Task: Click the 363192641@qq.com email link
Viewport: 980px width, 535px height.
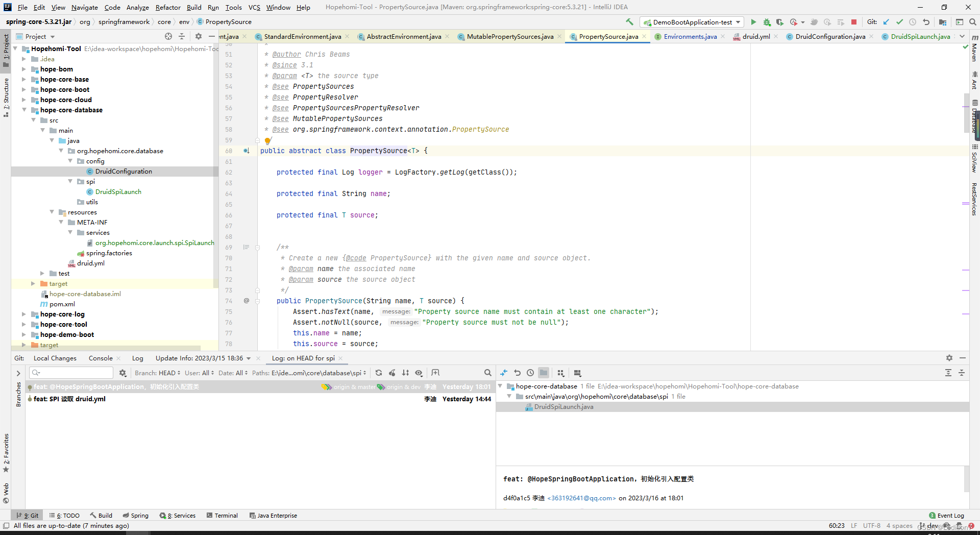Action: coord(581,498)
